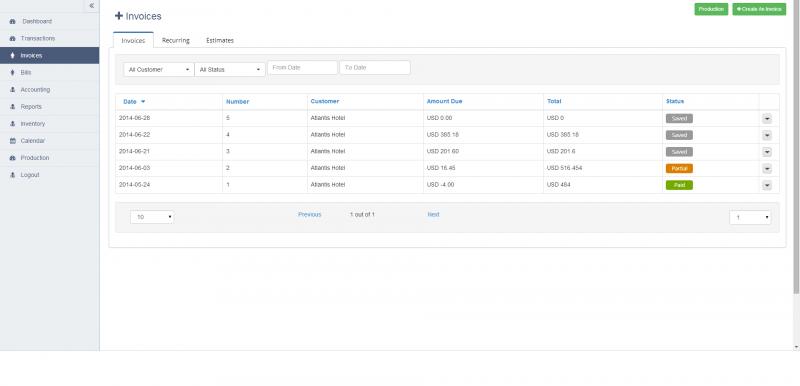Open the action dropdown for invoice number 2
Viewport: 800px width, 386px height.
click(x=767, y=169)
